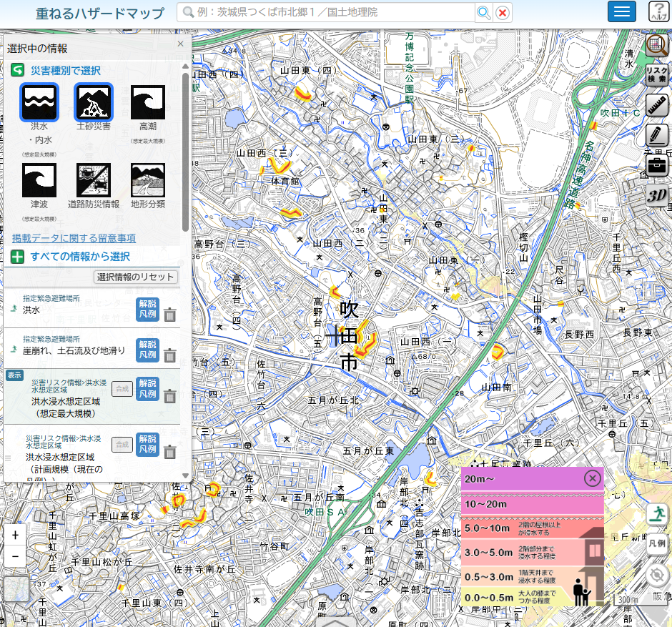Image resolution: width=672 pixels, height=627 pixels.
Task: Select the 津波 tsunami hazard icon
Action: 39,179
